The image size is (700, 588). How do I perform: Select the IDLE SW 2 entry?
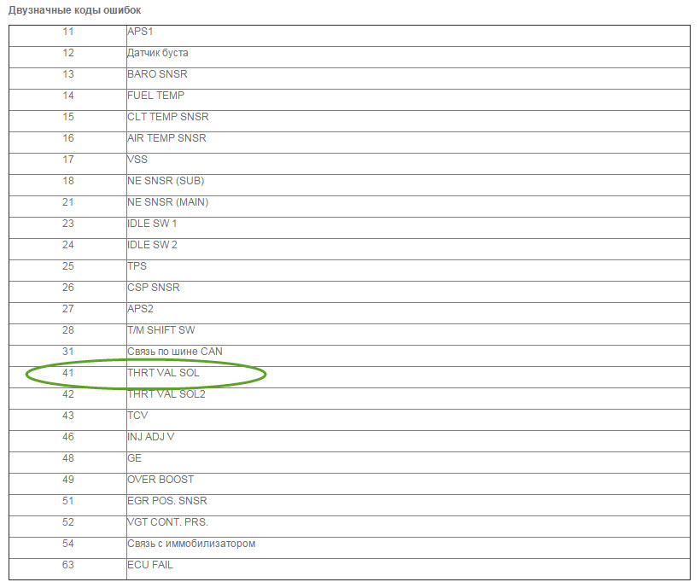(x=152, y=245)
